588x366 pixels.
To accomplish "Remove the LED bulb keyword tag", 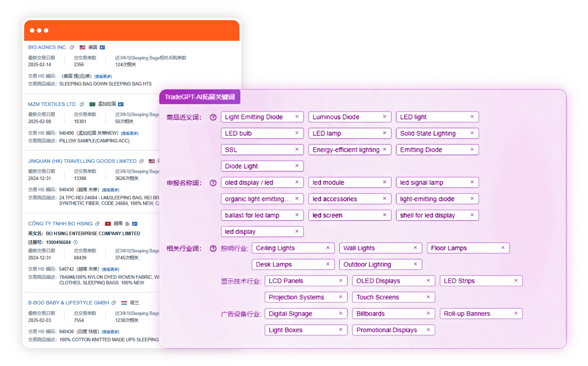I will coord(297,133).
